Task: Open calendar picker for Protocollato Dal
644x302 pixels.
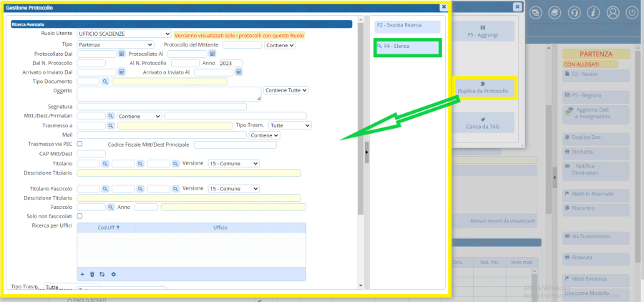Action: pos(122,54)
